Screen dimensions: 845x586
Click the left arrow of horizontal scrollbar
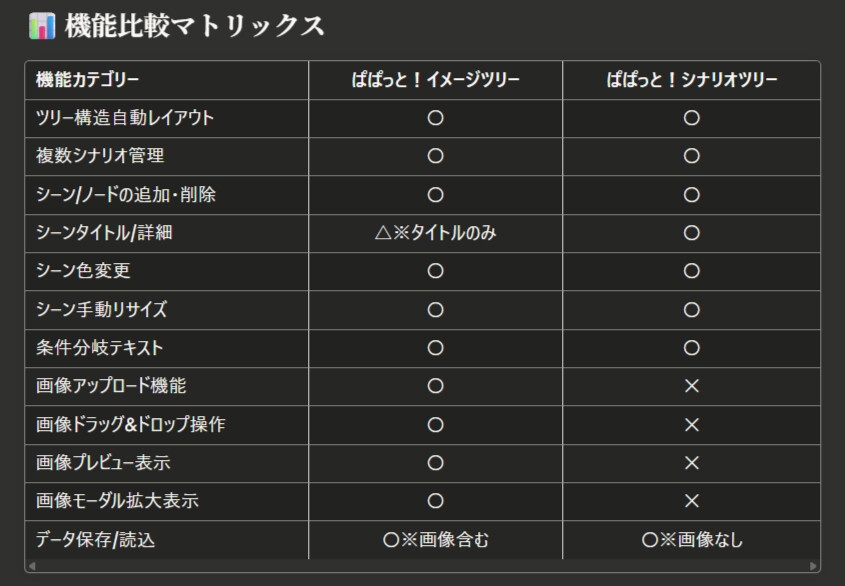pyautogui.click(x=31, y=566)
